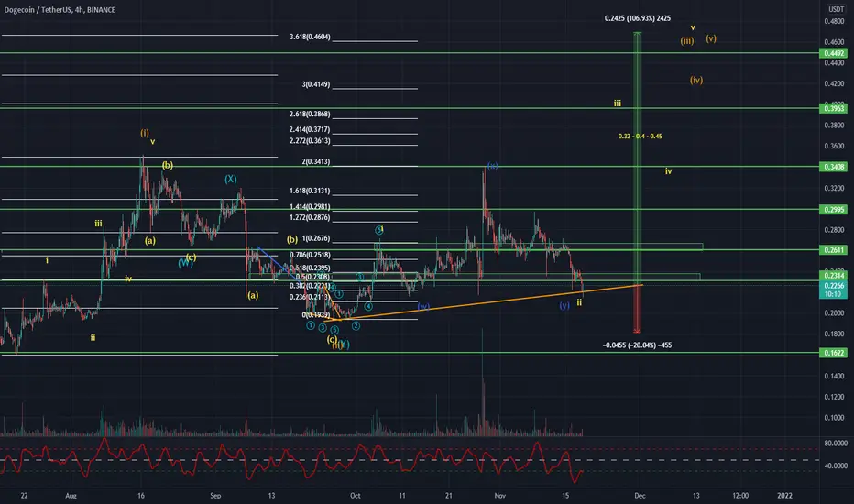Click the Nov label on time axis
Image resolution: width=854 pixels, height=504 pixels.
click(500, 496)
